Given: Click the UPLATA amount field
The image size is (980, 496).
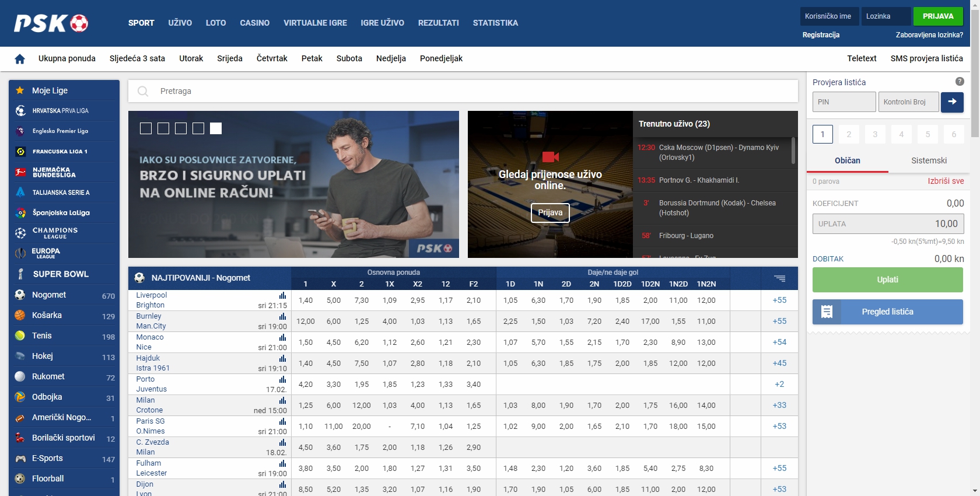Looking at the screenshot, I should [x=888, y=223].
